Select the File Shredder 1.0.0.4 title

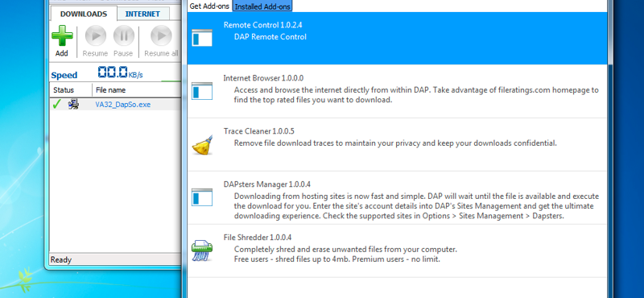tap(257, 237)
